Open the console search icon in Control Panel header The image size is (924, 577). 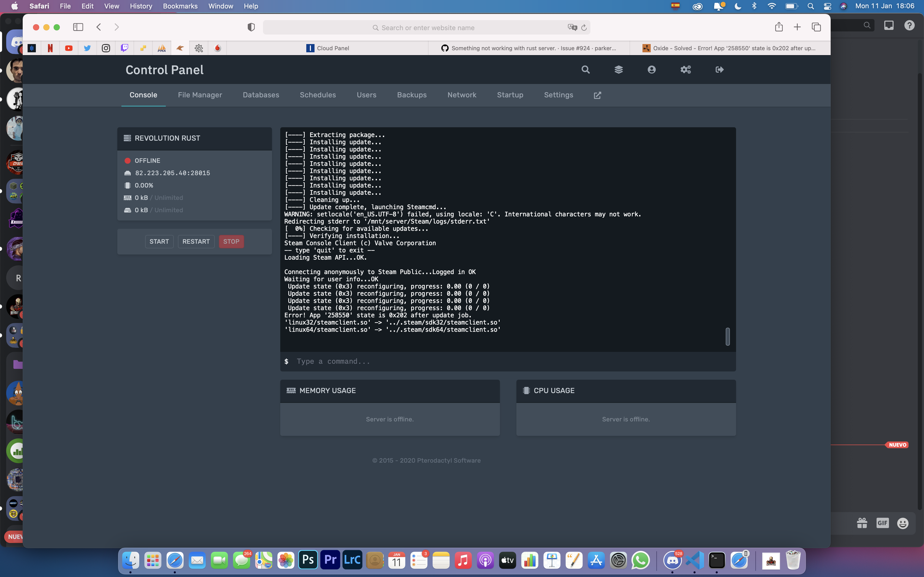[586, 70]
